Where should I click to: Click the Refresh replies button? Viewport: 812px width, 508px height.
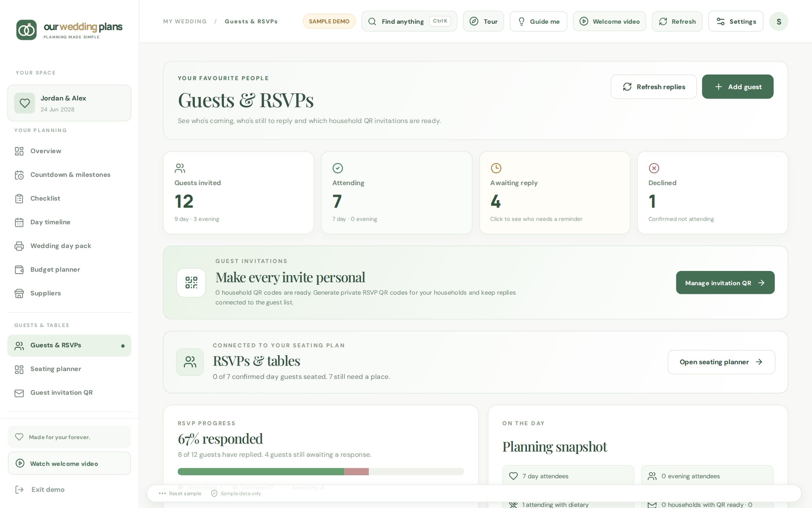click(653, 87)
